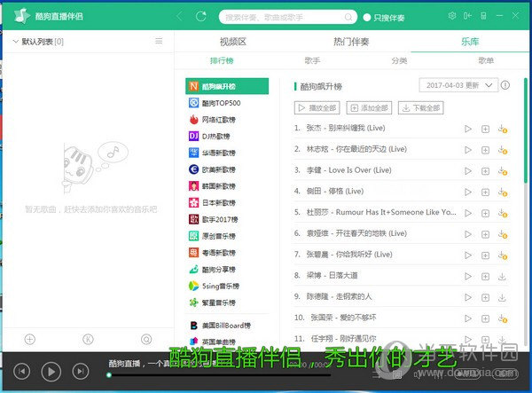The height and width of the screenshot is (393, 532).
Task: Open the 歌手 sub-tab
Action: point(312,60)
